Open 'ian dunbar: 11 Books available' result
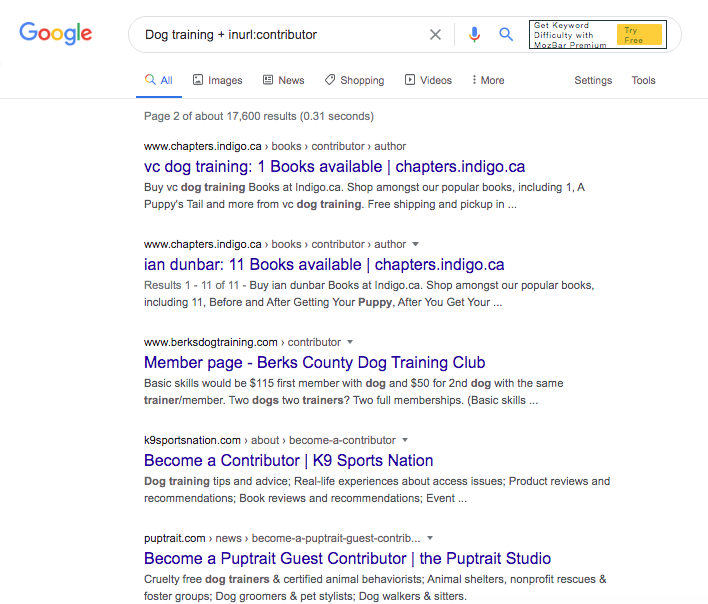 click(x=324, y=265)
